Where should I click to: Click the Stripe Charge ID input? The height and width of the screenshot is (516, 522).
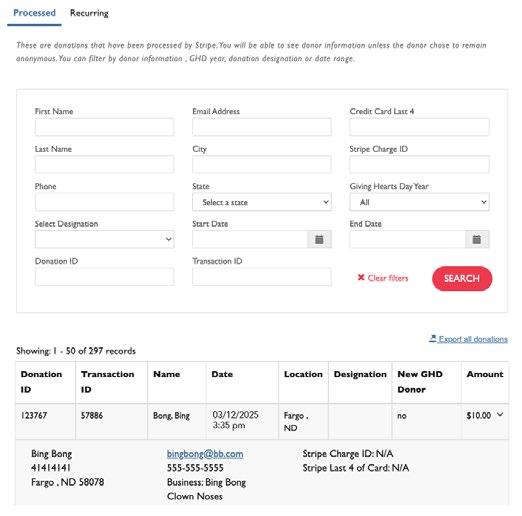(419, 164)
